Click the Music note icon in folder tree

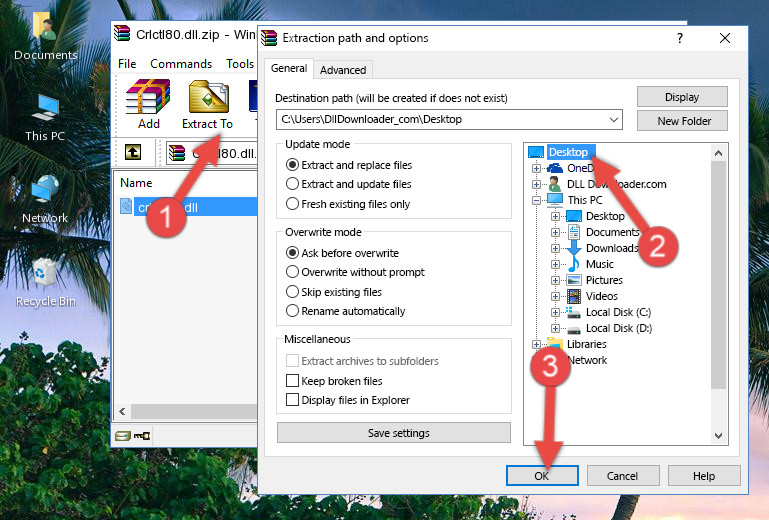pos(573,264)
